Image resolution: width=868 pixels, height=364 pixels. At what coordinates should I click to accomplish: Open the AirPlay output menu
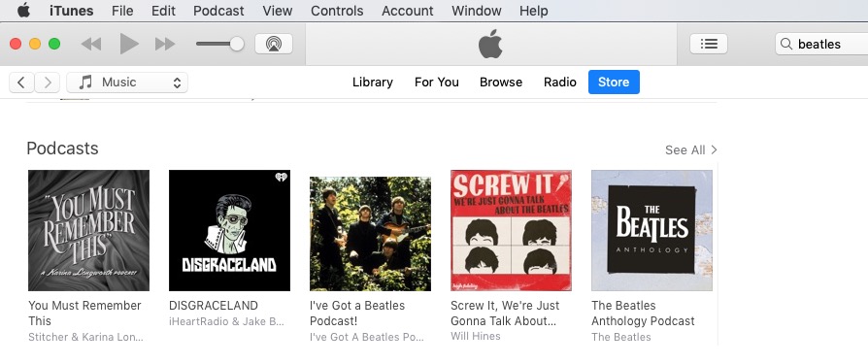pyautogui.click(x=274, y=44)
